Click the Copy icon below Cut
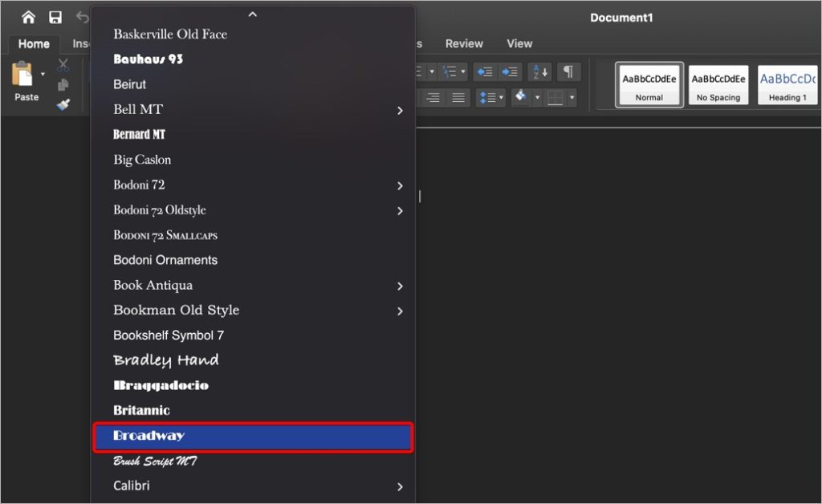This screenshot has width=822, height=504. pyautogui.click(x=63, y=84)
